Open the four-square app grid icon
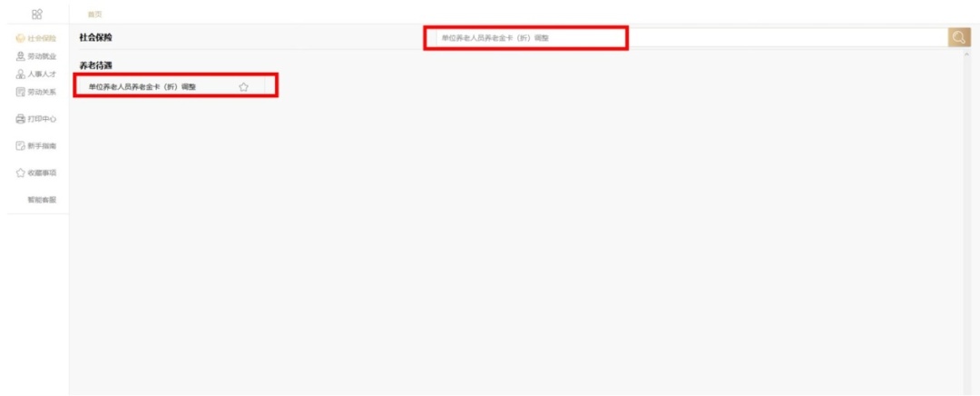 point(37,14)
